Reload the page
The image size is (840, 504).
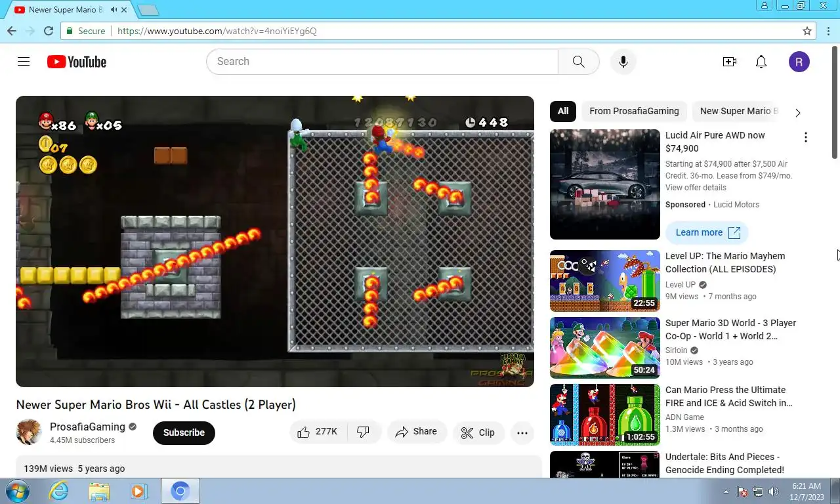48,31
